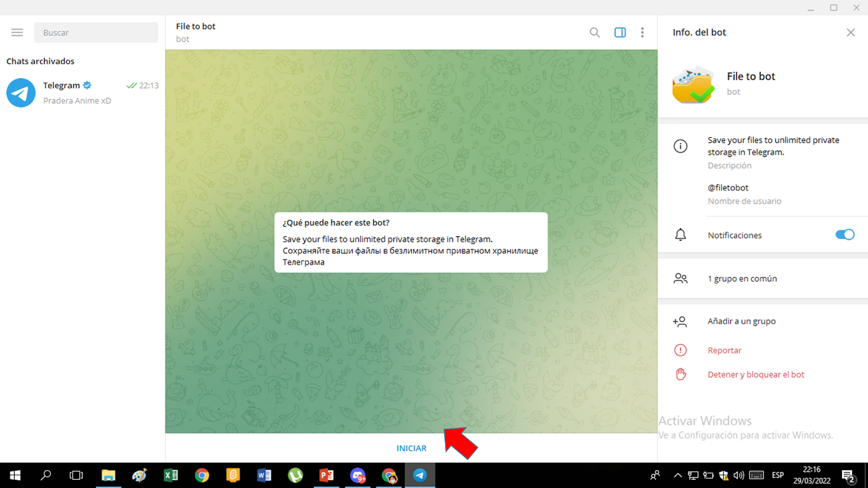Open the Telegram archived chat
Screen dimensions: 868x488
tap(82, 93)
